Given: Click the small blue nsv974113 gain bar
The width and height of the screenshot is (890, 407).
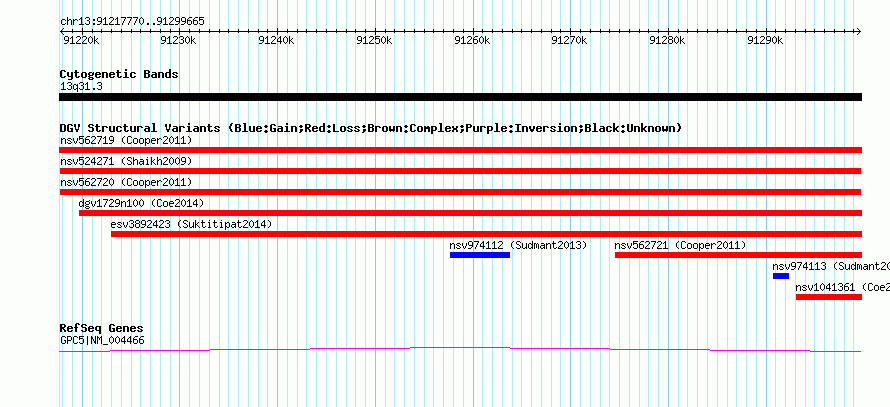Looking at the screenshot, I should click(780, 276).
